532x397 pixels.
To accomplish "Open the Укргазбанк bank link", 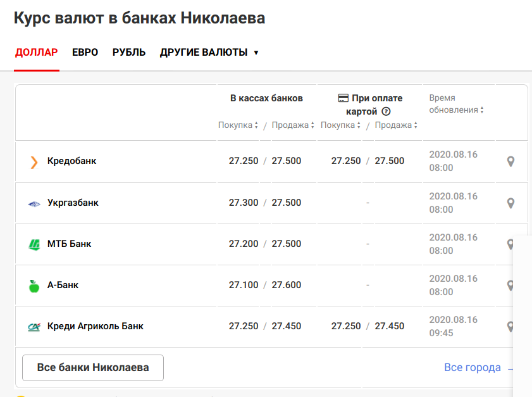I will coord(73,203).
